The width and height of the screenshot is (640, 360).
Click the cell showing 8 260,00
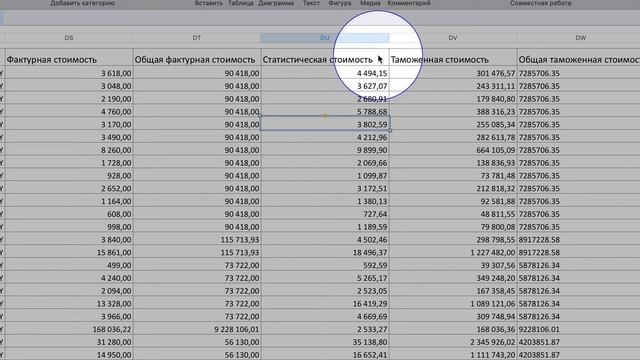click(x=69, y=150)
